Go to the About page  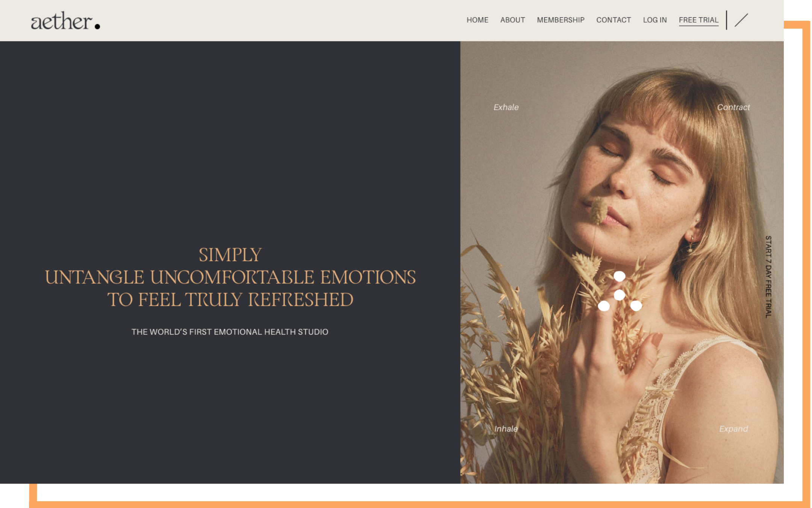click(512, 20)
